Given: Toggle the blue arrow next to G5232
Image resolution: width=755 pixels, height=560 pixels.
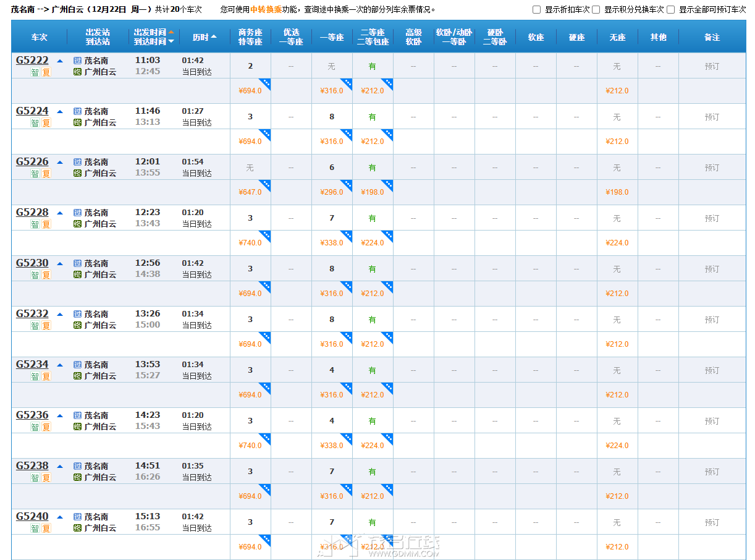Looking at the screenshot, I should 60,315.
